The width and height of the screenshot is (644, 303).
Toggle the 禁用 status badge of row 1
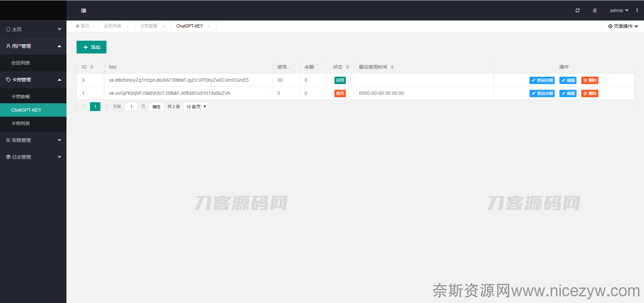pyautogui.click(x=340, y=93)
